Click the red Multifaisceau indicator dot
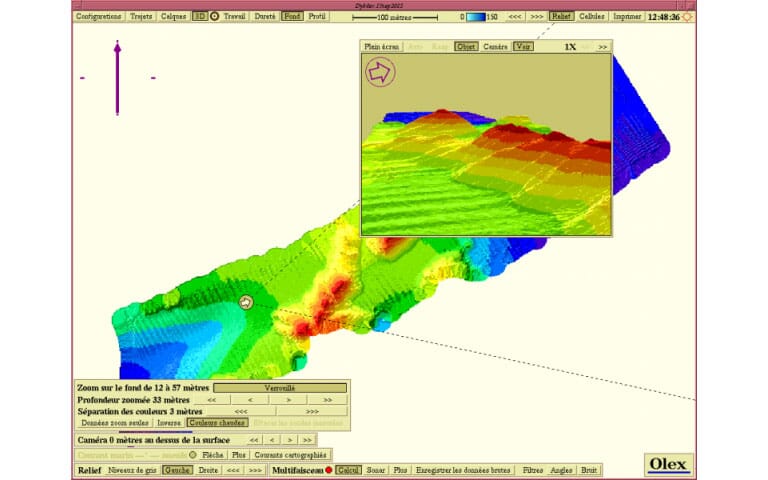This screenshot has height=480, width=768. (x=328, y=469)
